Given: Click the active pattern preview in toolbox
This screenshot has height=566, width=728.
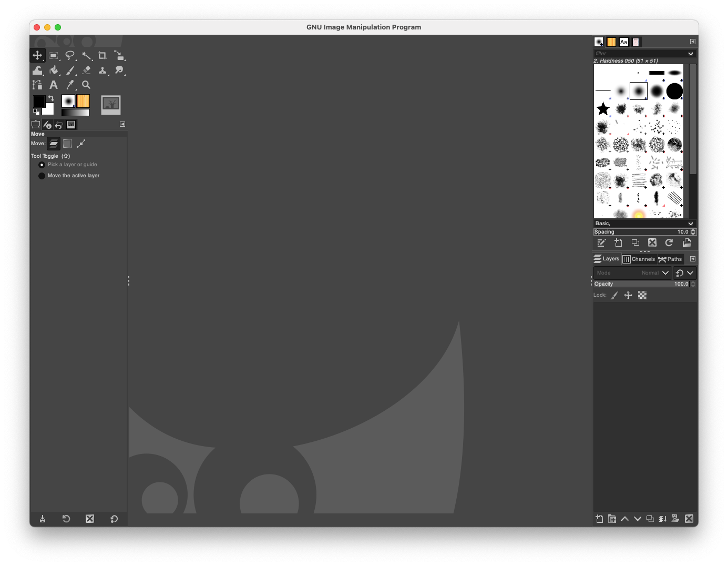Looking at the screenshot, I should 83,101.
